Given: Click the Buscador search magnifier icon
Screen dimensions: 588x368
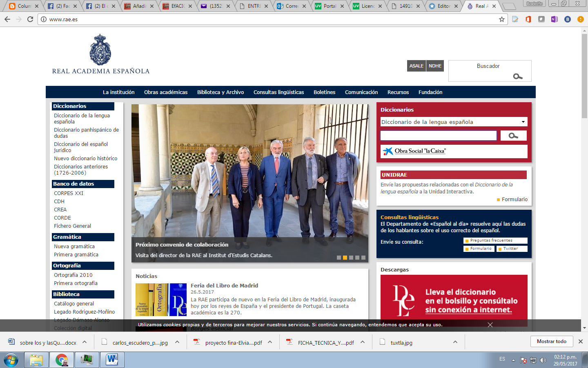Looking at the screenshot, I should click(517, 76).
